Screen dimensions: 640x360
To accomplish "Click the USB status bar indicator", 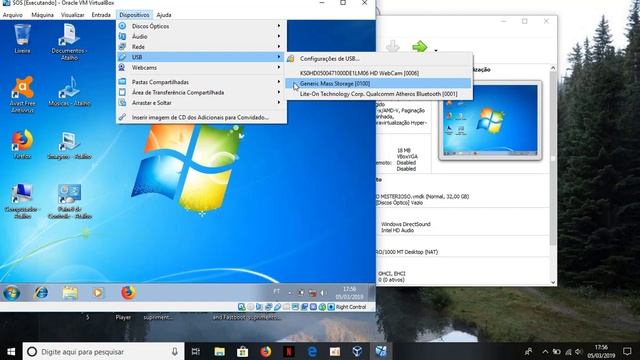I will [x=278, y=307].
